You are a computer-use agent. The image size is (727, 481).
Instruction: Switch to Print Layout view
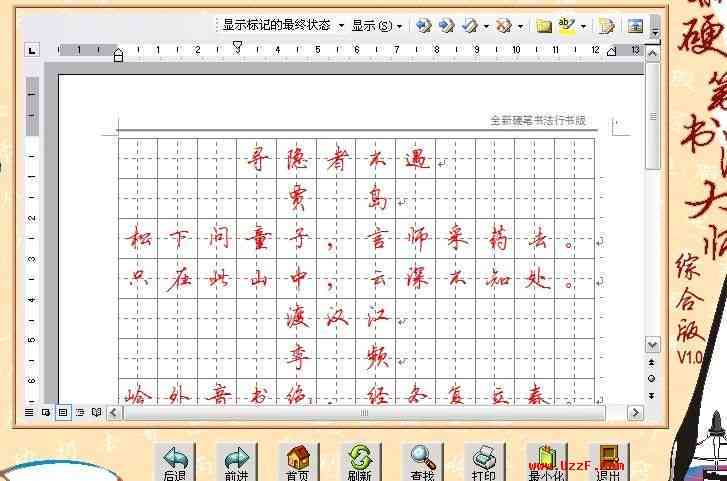63,412
